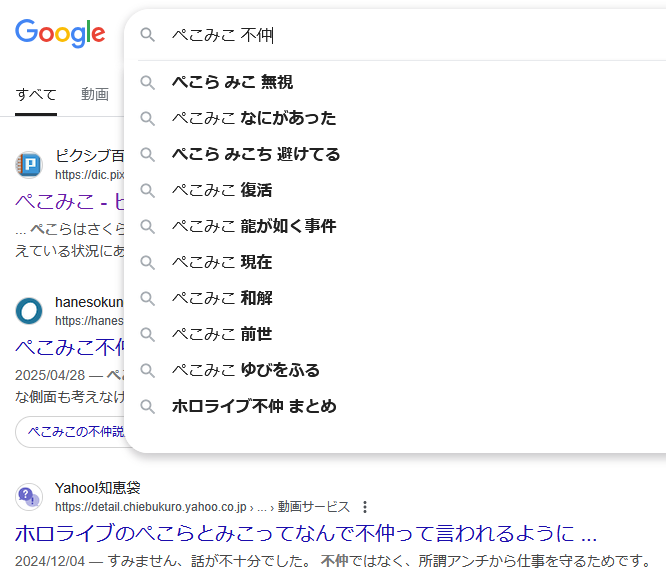Click the Pixiv encyclopedia site favicon
Image resolution: width=666 pixels, height=574 pixels.
[29, 165]
